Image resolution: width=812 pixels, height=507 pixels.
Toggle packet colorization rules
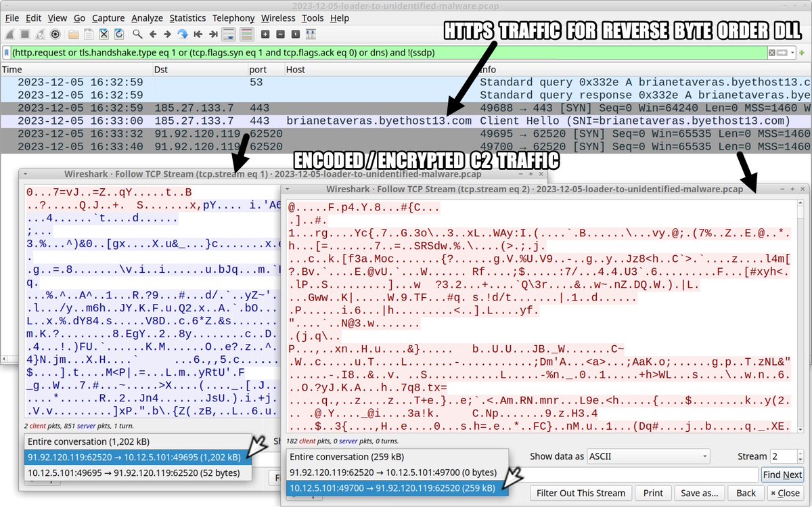click(247, 34)
